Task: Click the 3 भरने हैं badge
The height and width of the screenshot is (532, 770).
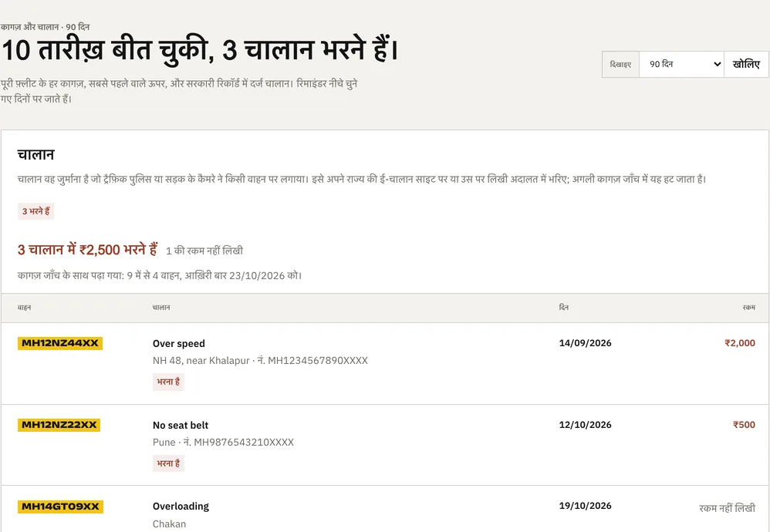Action: 35,211
